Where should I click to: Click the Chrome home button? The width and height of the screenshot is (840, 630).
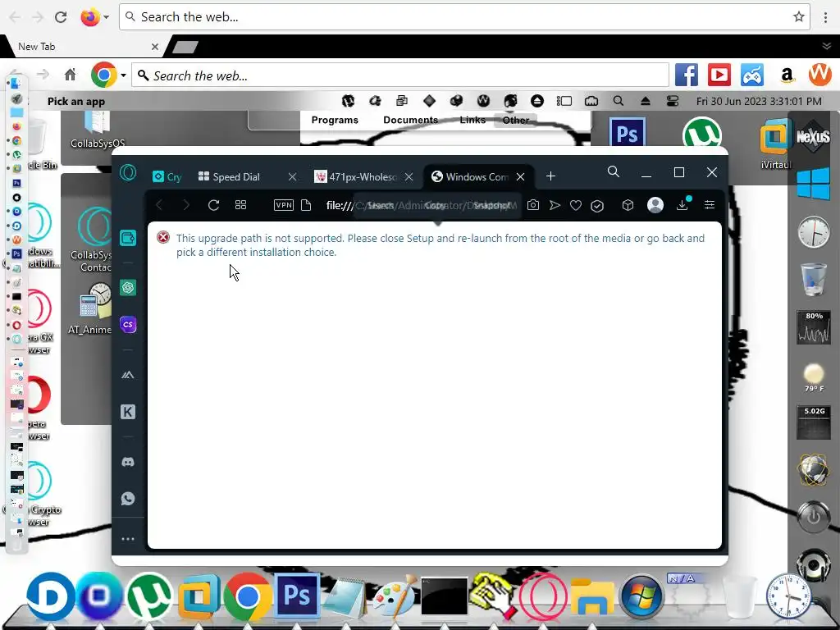pyautogui.click(x=71, y=75)
